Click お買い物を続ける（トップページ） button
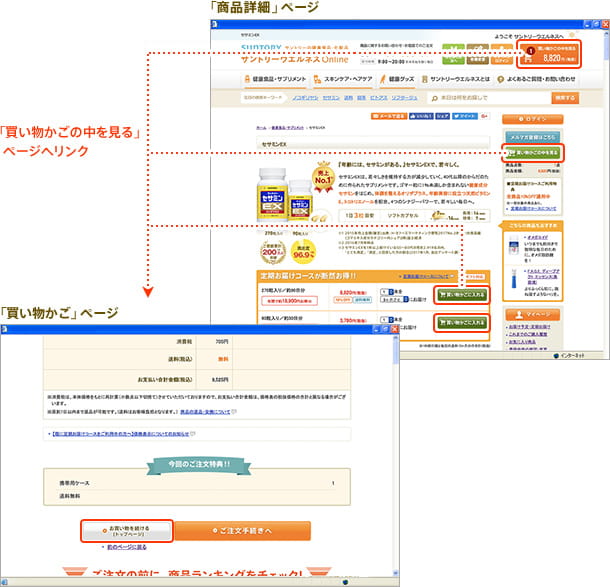 pos(127,531)
